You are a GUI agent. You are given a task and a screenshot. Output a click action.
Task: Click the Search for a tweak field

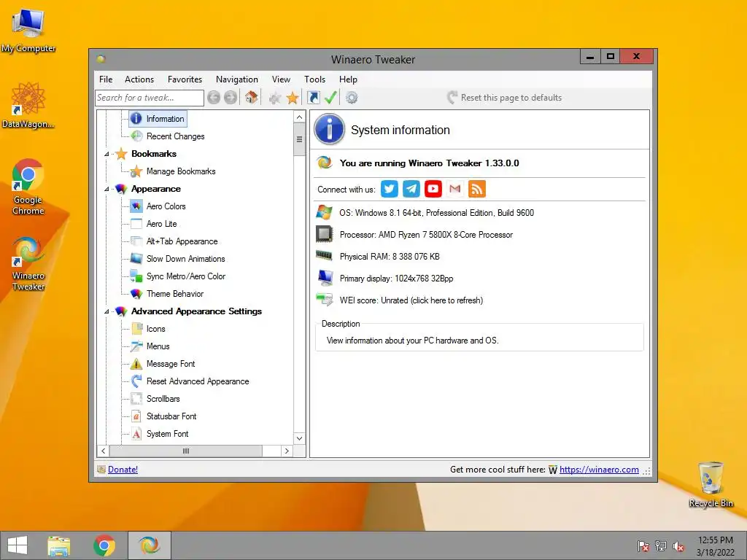(x=150, y=98)
